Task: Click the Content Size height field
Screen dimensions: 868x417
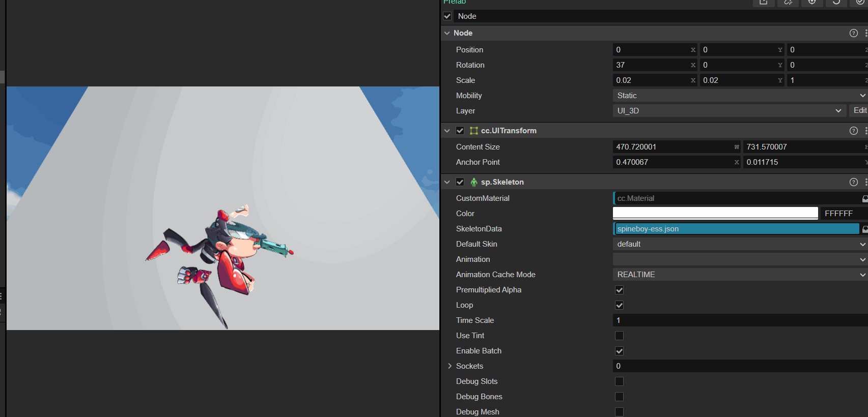Action: (x=805, y=147)
